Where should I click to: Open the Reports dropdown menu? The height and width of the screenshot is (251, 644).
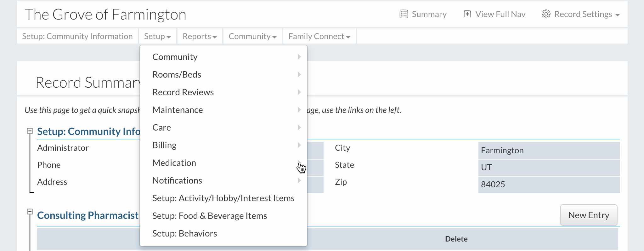pyautogui.click(x=200, y=36)
